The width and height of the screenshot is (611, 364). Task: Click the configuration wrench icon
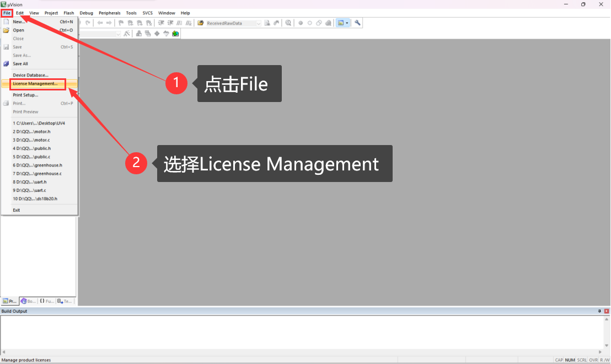point(357,23)
